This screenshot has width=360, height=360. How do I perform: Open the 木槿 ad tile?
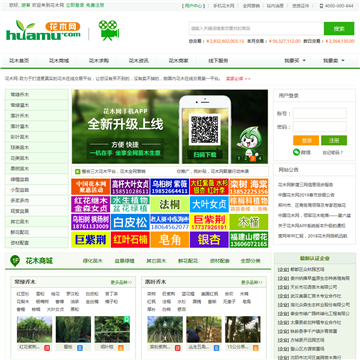click(x=249, y=222)
